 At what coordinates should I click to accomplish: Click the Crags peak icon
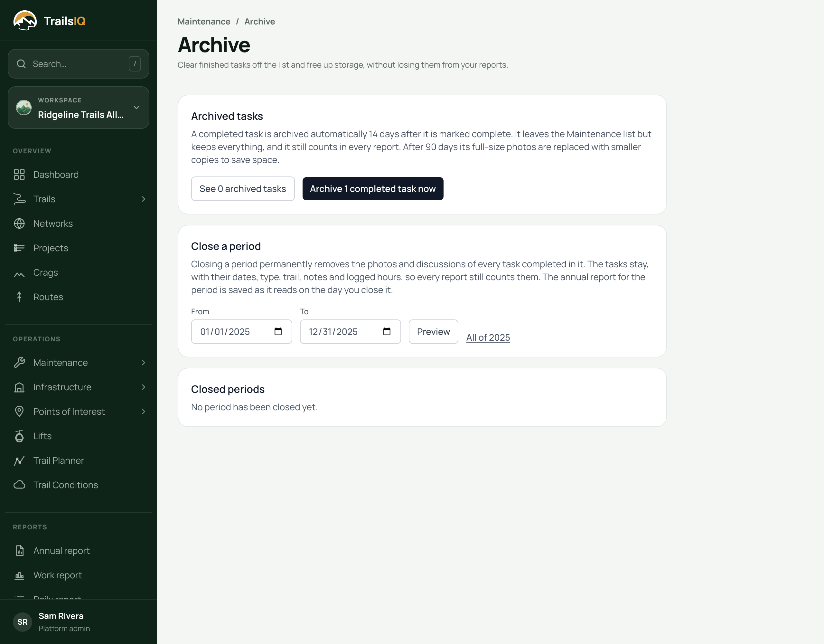pos(19,274)
